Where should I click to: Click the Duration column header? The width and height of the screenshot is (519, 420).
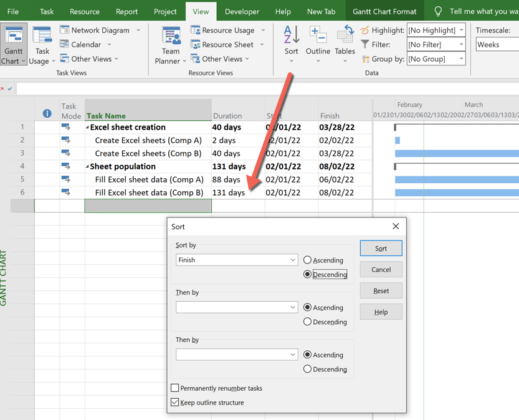click(x=238, y=110)
